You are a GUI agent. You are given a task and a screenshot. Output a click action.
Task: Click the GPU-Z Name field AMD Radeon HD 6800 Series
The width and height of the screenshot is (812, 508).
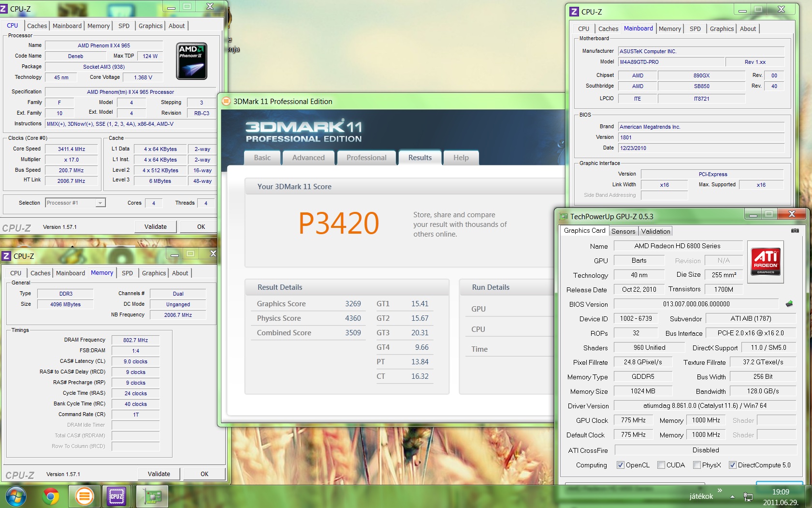click(x=678, y=246)
